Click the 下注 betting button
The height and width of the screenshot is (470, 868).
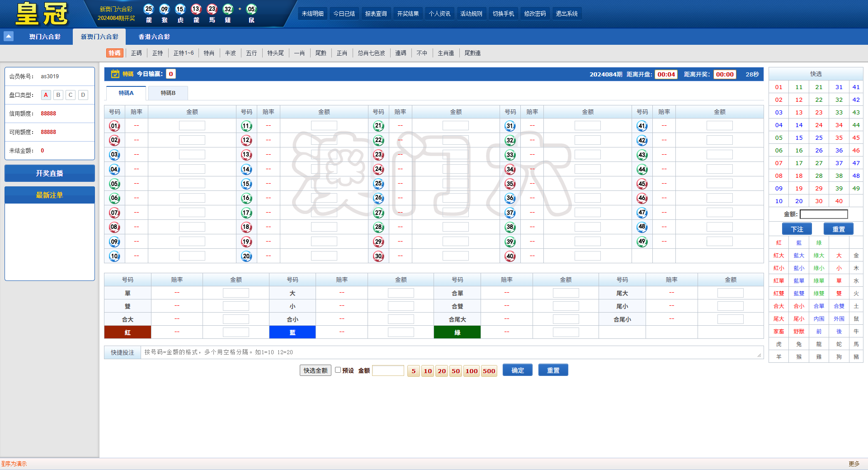pyautogui.click(x=797, y=229)
